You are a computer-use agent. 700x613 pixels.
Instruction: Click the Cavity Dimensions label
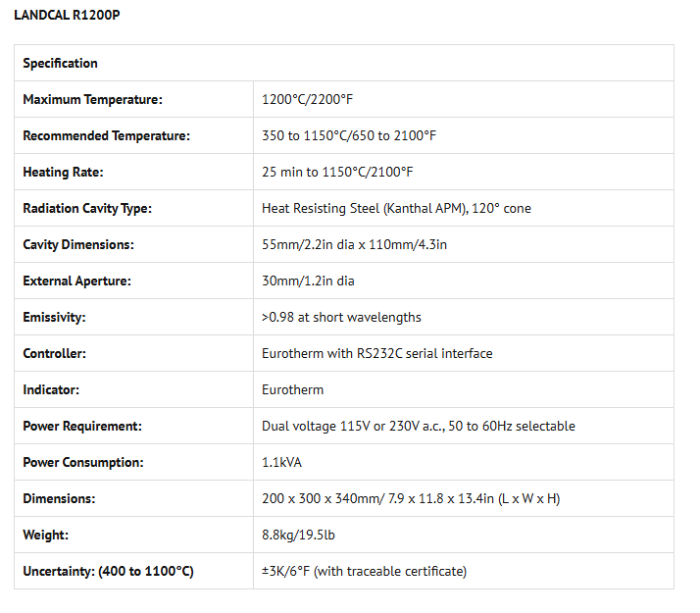78,244
